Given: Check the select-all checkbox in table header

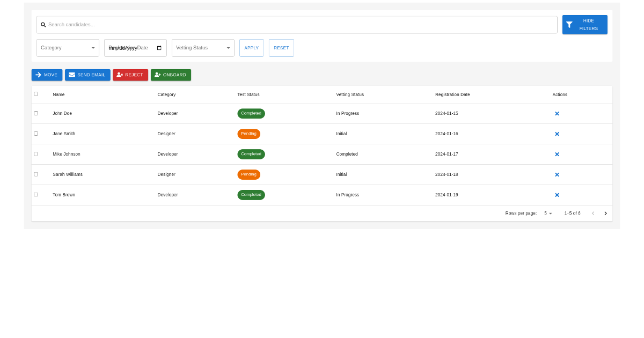Looking at the screenshot, I should (36, 94).
